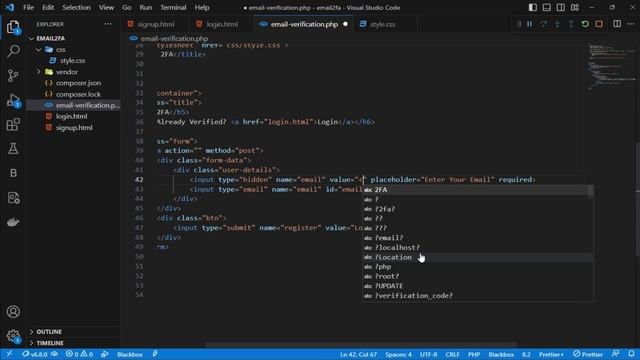Open editor More Actions ellipsis

coord(631,24)
